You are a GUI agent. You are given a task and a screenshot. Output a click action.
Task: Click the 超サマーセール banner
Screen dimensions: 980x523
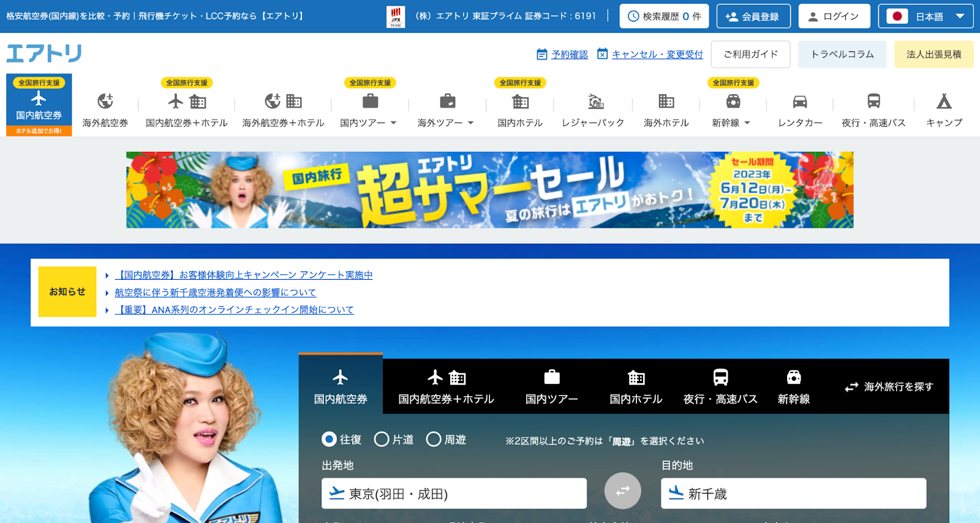click(489, 190)
